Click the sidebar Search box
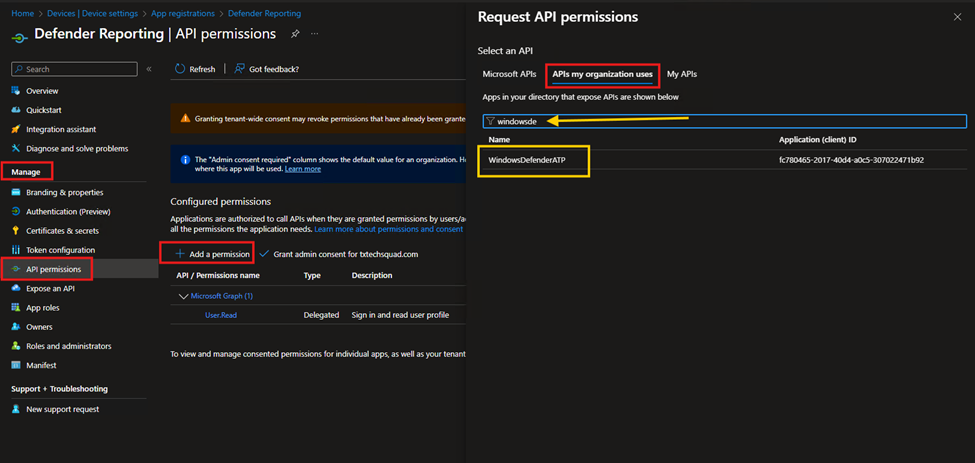Viewport: 975px width, 463px height. click(x=75, y=69)
